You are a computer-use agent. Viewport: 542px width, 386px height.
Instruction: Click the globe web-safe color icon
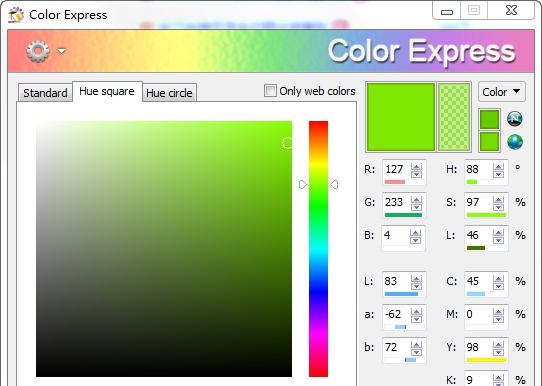[x=515, y=142]
